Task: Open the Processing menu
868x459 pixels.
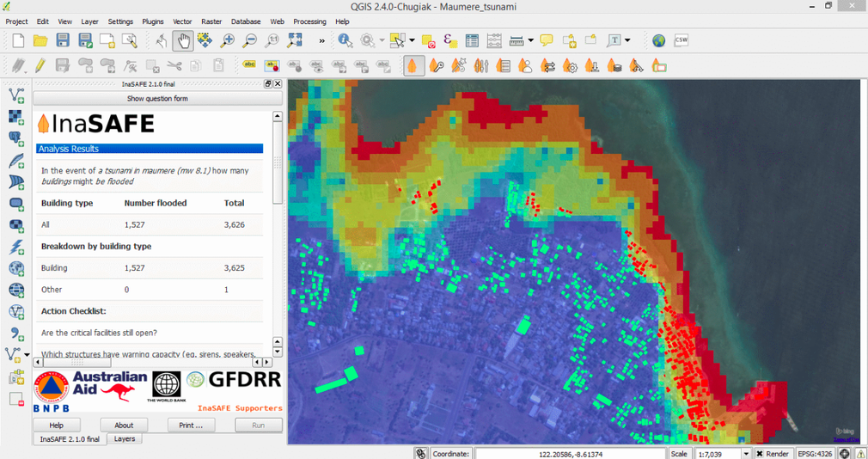Action: 309,21
